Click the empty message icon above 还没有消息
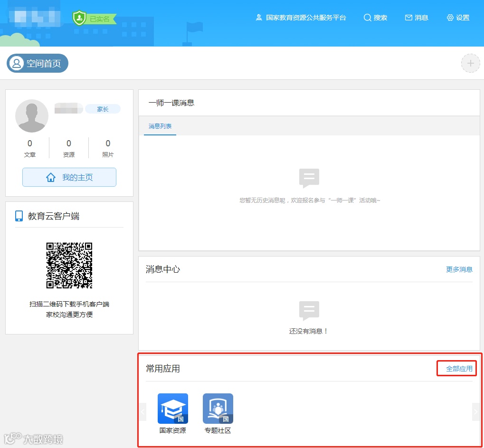 (309, 311)
